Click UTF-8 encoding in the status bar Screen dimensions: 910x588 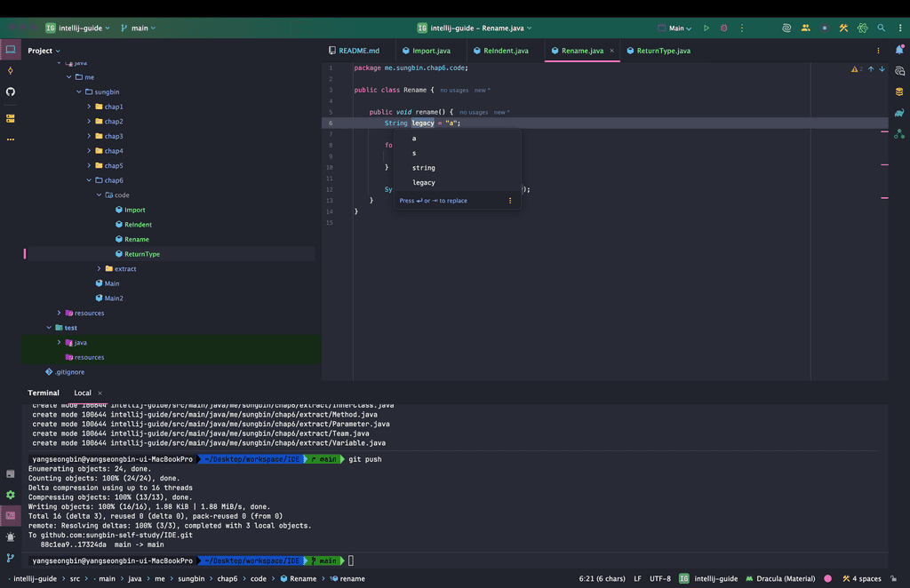click(x=660, y=578)
